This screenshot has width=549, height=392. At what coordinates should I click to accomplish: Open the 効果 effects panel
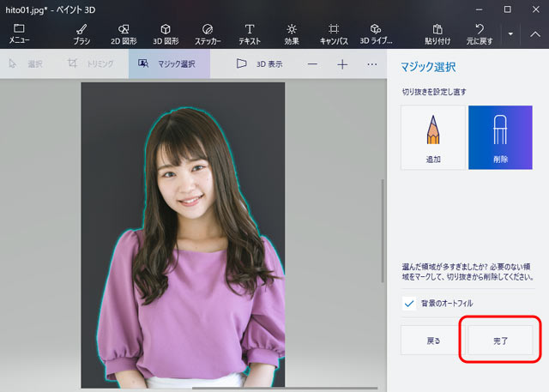pos(292,34)
